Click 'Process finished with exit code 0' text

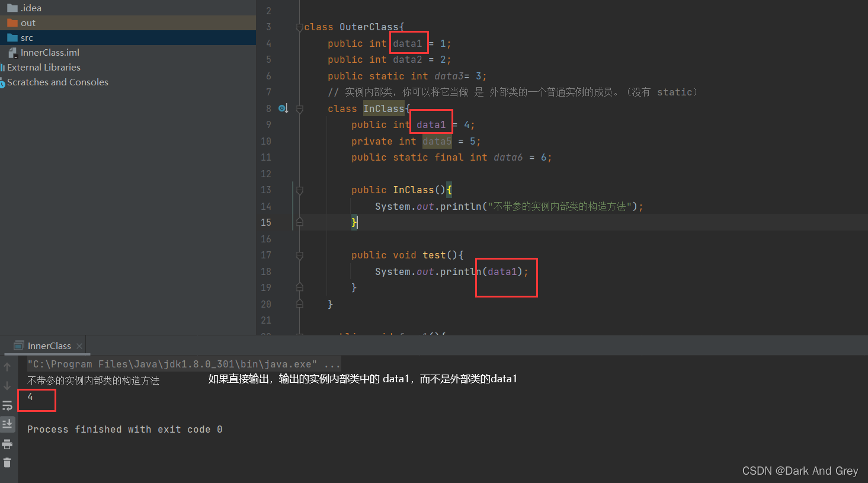(125, 429)
